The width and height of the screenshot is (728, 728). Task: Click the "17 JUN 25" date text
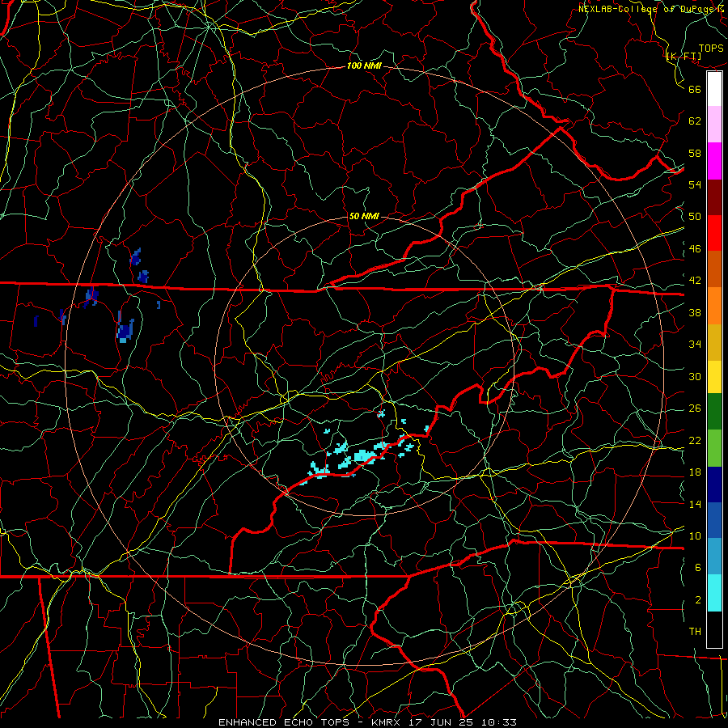click(x=441, y=722)
